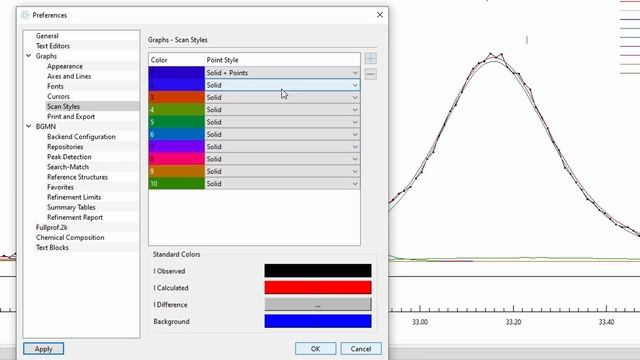The image size is (640, 360).
Task: Open Refinement Report page
Action: click(75, 217)
